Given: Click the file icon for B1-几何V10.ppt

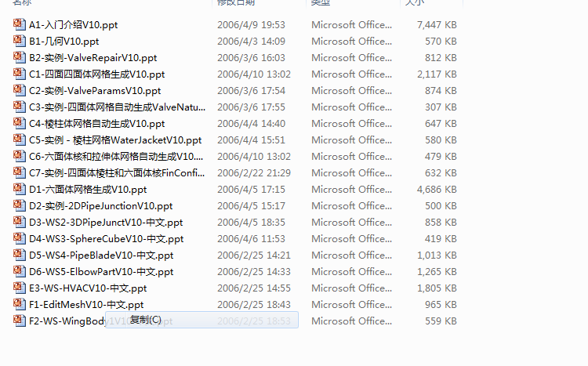Looking at the screenshot, I should click(x=20, y=41).
